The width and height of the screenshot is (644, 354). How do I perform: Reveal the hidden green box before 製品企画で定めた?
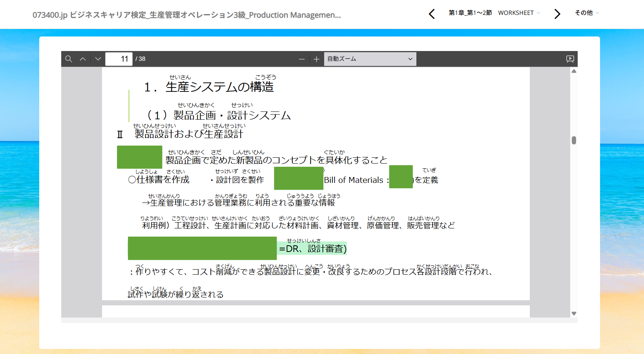point(139,157)
